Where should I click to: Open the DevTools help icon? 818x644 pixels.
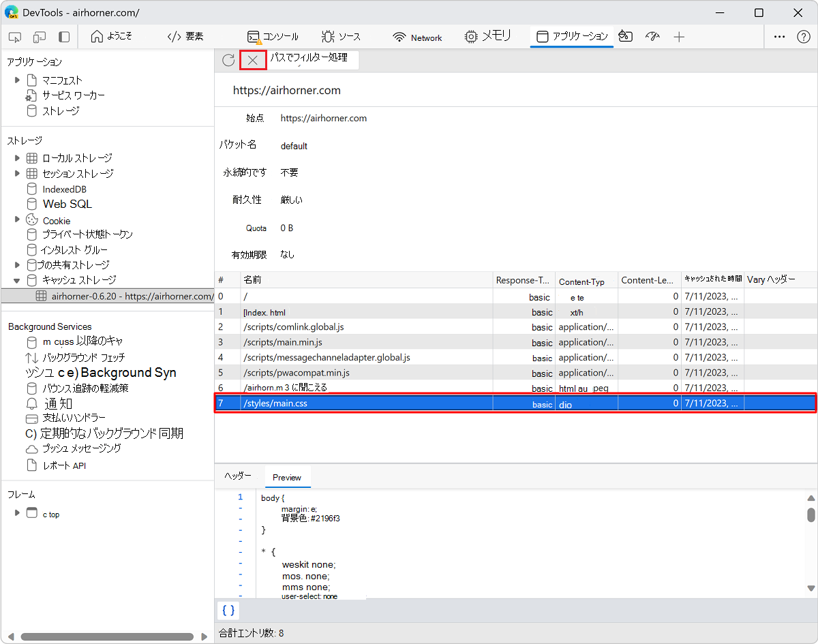[x=803, y=37]
